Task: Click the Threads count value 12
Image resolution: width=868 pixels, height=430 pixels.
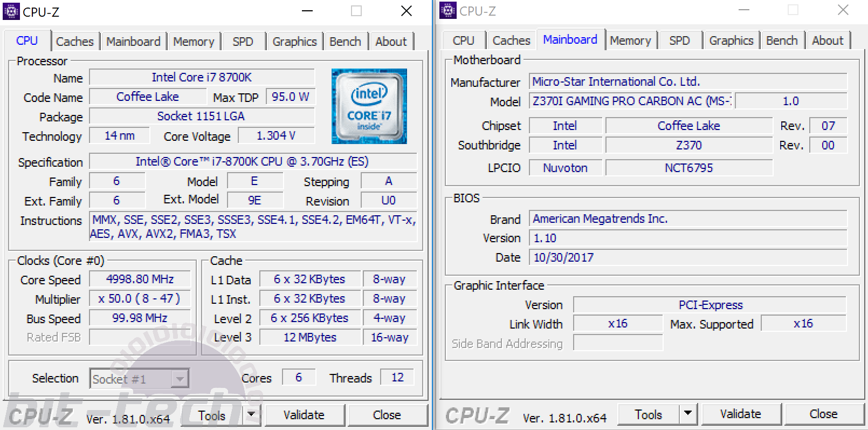Action: click(397, 377)
